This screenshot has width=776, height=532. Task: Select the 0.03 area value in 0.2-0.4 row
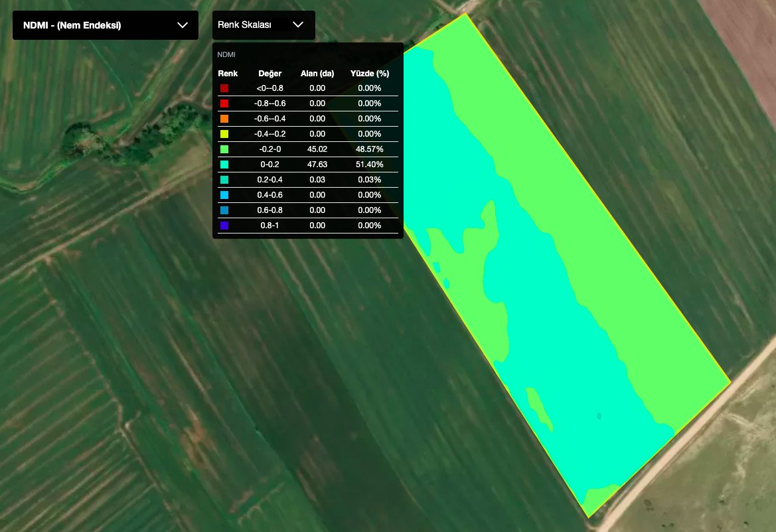pyautogui.click(x=317, y=180)
